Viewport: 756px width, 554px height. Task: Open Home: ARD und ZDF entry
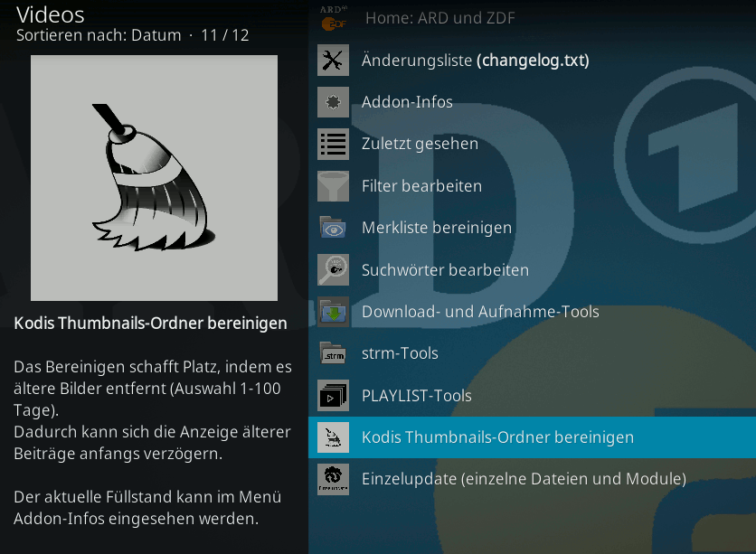coord(533,18)
